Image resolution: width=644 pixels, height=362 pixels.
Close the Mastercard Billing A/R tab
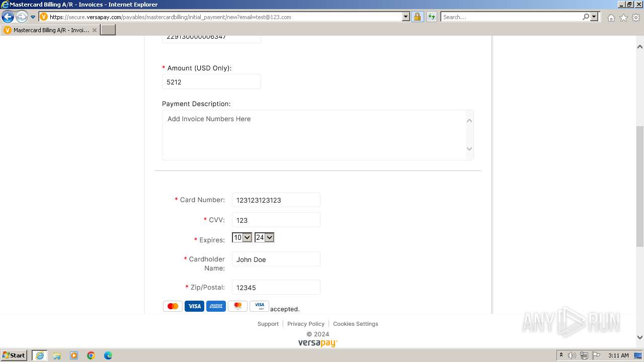pyautogui.click(x=94, y=30)
